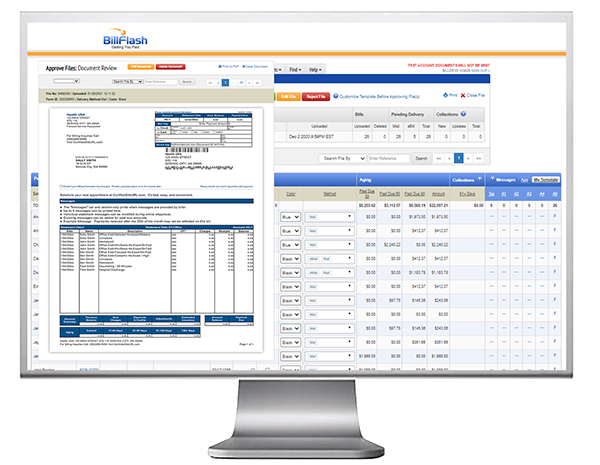
Task: Sort by Amount column header
Action: [x=438, y=194]
